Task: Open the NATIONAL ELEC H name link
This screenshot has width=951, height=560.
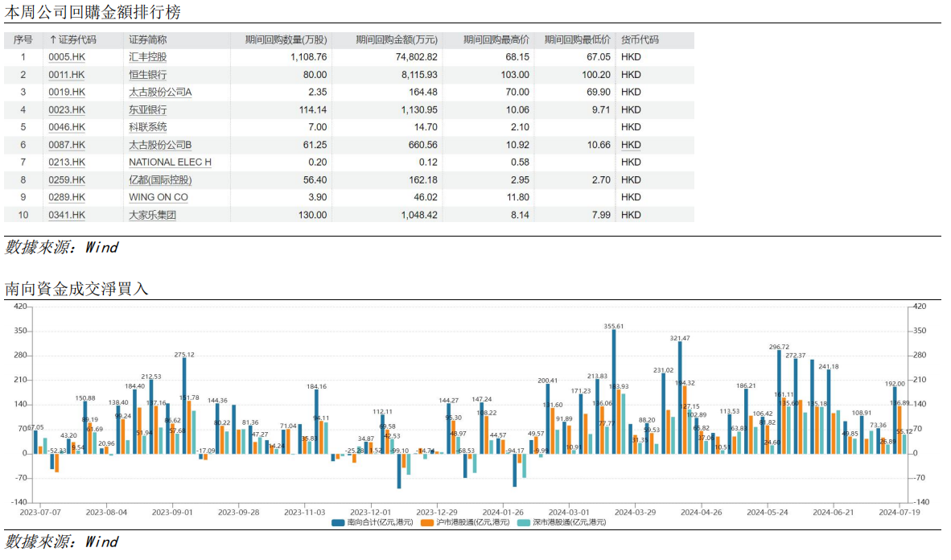Action: (170, 163)
